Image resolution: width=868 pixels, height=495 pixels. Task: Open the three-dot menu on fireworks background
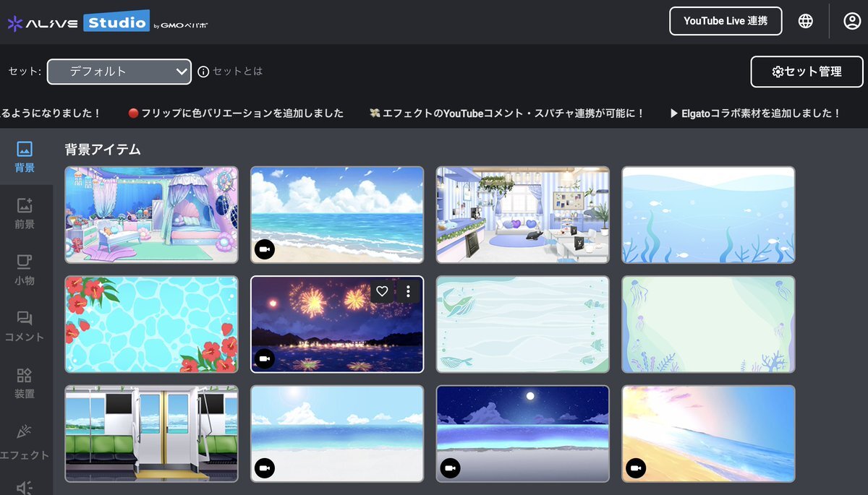click(x=408, y=291)
